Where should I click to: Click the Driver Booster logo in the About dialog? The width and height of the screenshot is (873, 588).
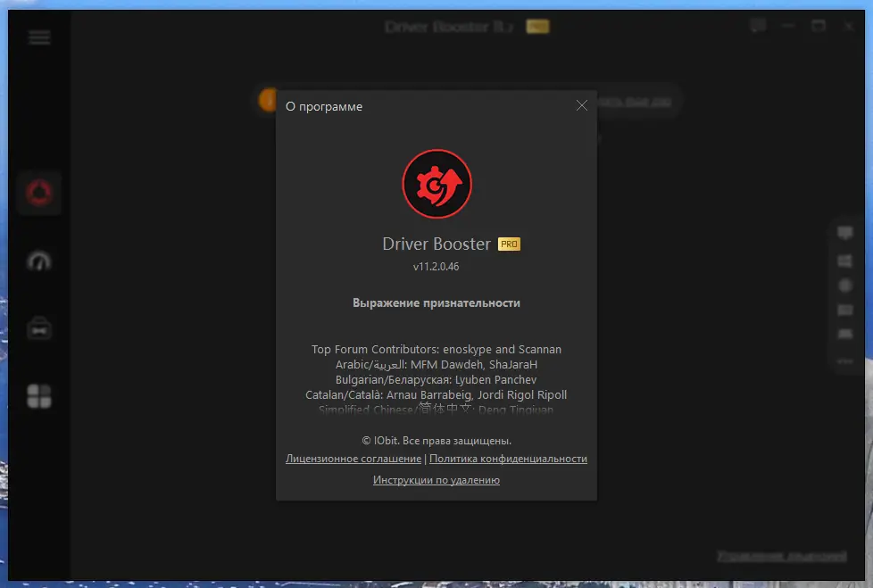(x=436, y=183)
